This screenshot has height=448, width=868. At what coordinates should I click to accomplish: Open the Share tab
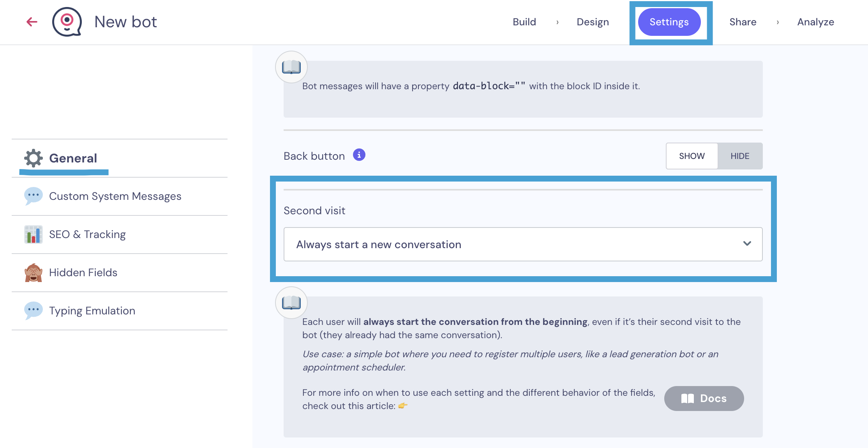click(743, 22)
